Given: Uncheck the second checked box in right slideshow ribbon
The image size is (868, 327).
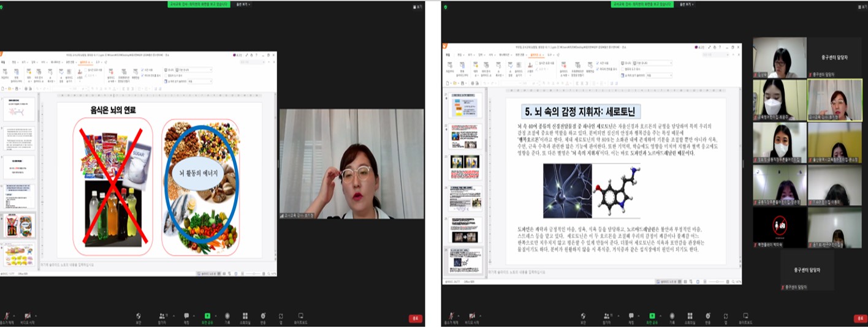Looking at the screenshot, I should [596, 69].
